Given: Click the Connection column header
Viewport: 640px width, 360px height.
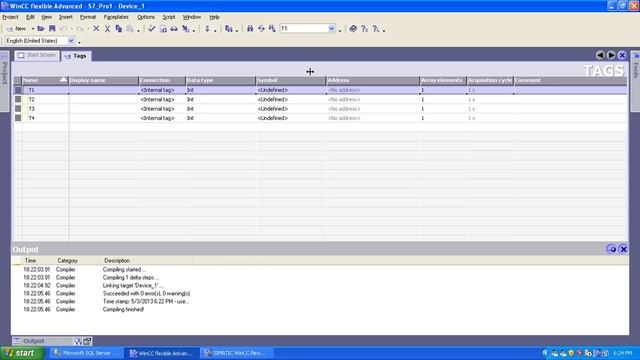Looking at the screenshot, I should click(162, 80).
